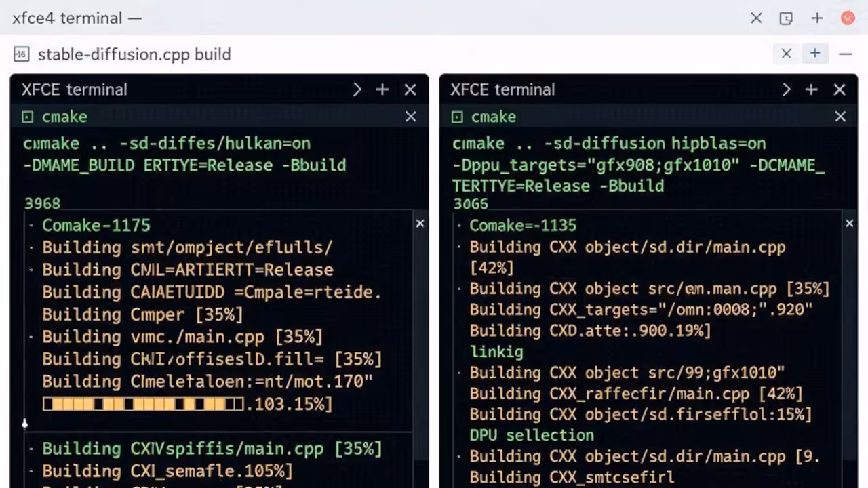Click 'Building CXX_raffecfir/main.cpp [42%]' line
The image size is (868, 488).
pyautogui.click(x=636, y=394)
